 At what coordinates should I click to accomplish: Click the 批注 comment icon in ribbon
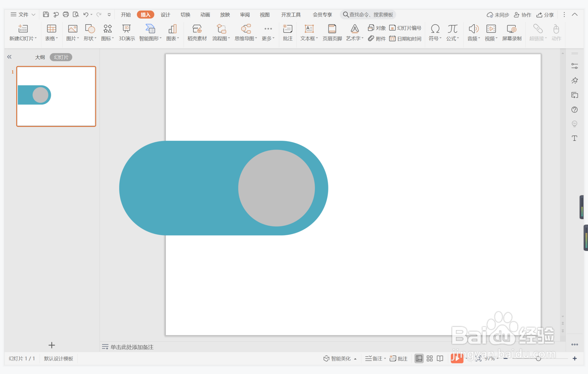pos(288,32)
